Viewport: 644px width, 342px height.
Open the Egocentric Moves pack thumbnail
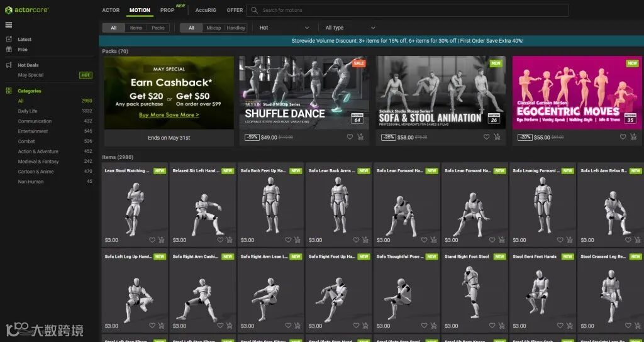point(577,93)
